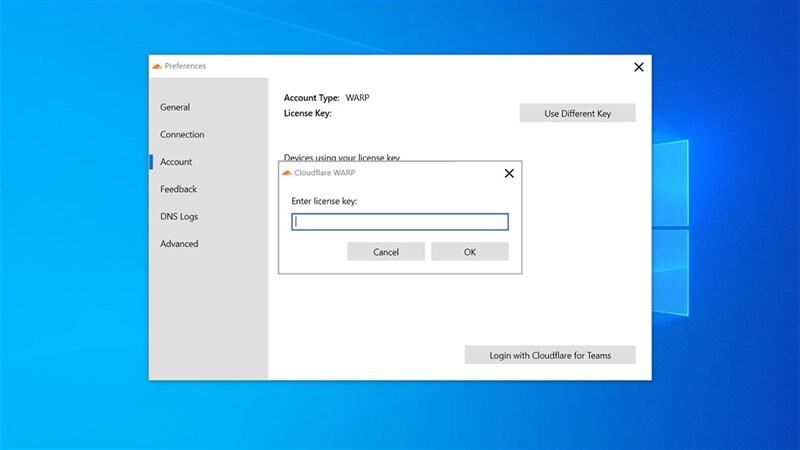Viewport: 800px width, 450px height.
Task: Click the Account Type label text
Action: point(312,97)
